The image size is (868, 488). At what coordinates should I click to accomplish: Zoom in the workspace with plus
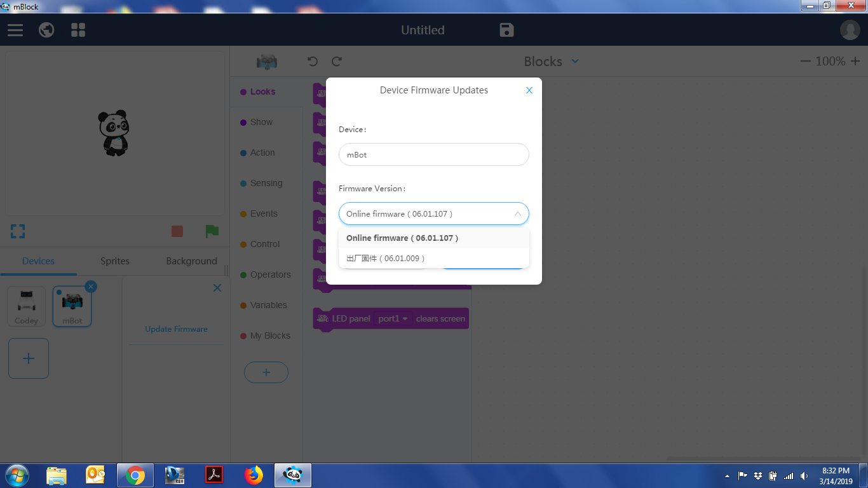(855, 61)
